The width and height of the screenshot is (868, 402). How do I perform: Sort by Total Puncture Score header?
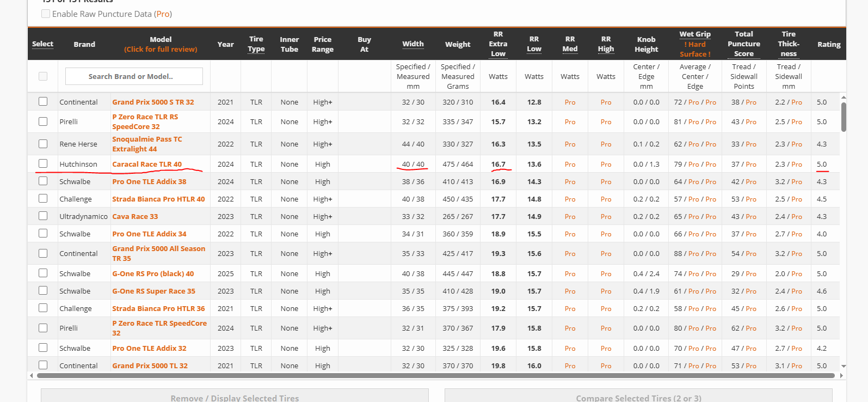[744, 44]
